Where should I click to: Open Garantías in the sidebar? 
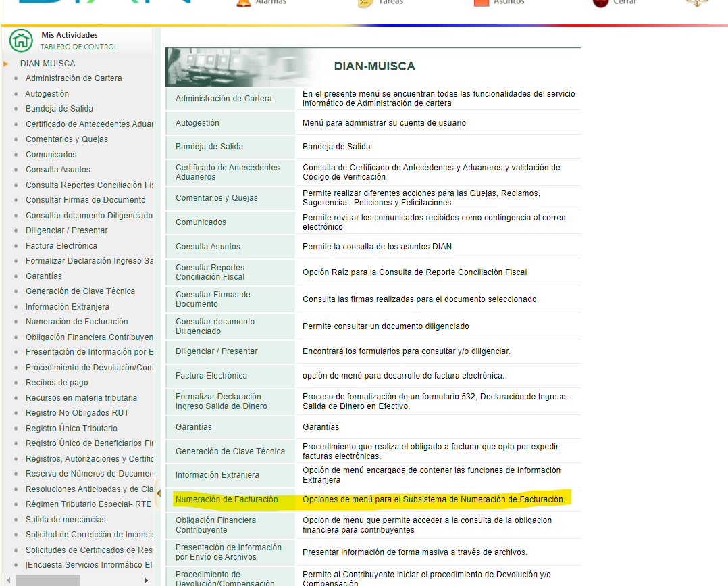pos(44,276)
